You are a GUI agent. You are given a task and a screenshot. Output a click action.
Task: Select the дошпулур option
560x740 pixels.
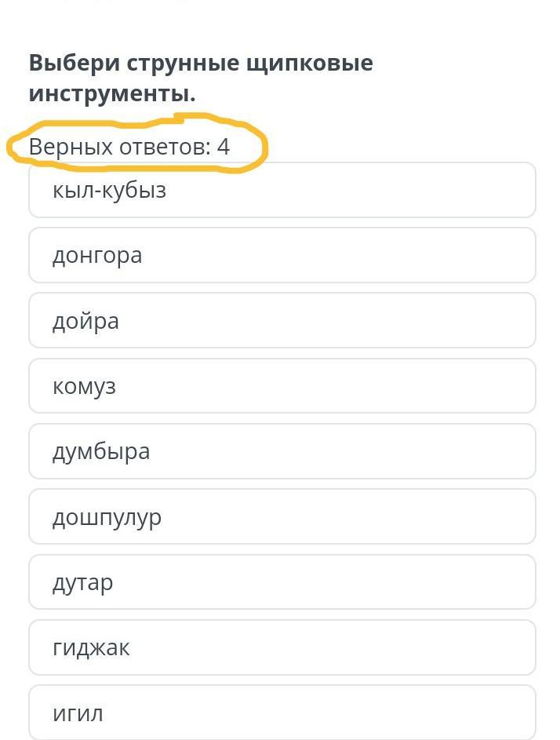click(282, 517)
